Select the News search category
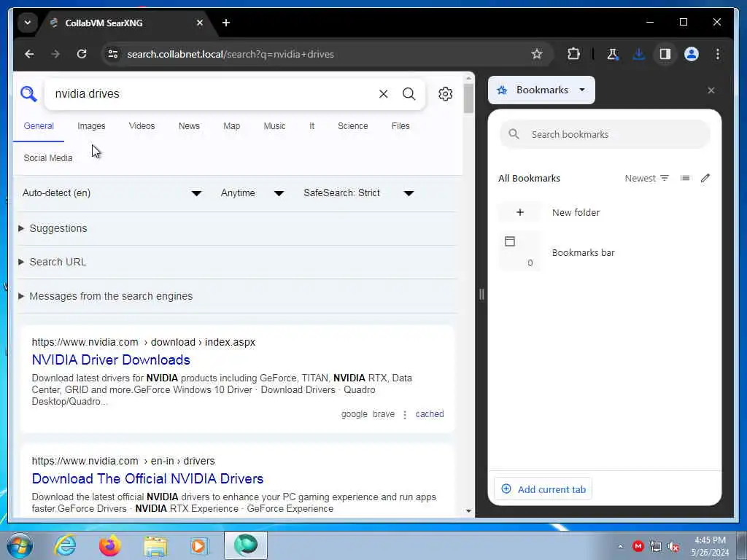 click(189, 126)
